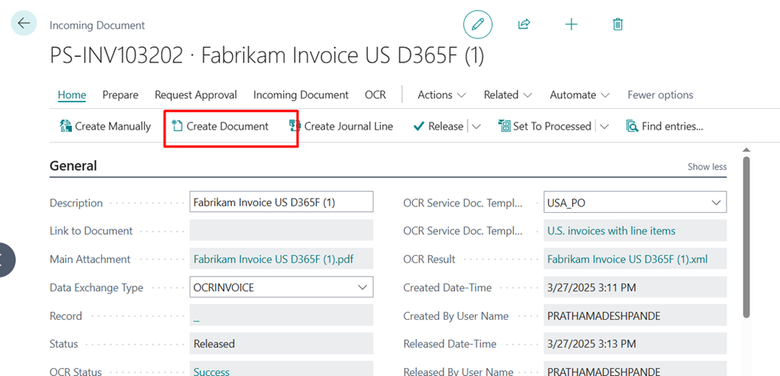Click Create Document action

coord(220,126)
